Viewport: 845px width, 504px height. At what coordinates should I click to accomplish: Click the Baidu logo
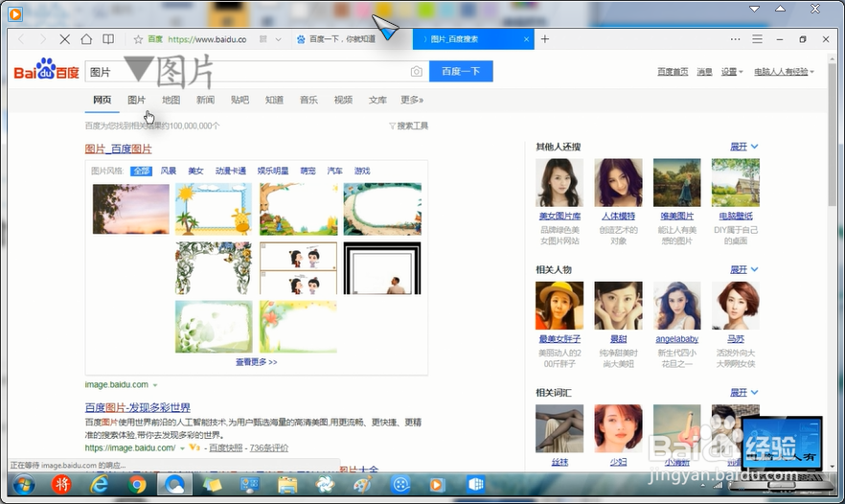point(46,70)
